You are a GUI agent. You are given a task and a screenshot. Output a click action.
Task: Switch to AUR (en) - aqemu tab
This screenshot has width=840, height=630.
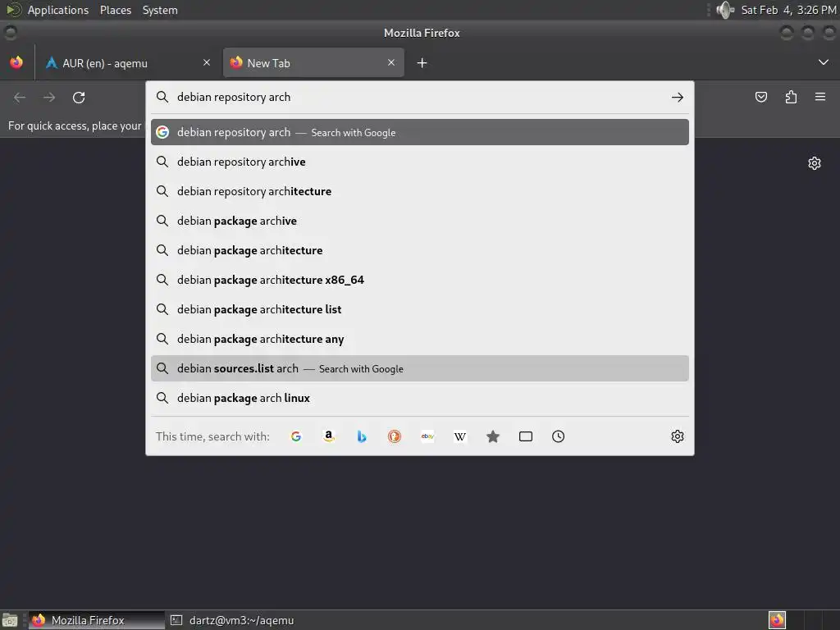click(x=127, y=62)
